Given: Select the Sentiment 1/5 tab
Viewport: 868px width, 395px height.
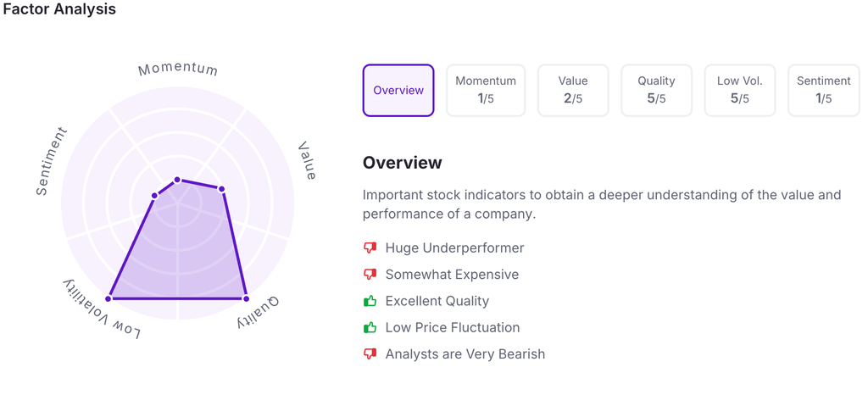Looking at the screenshot, I should 823,90.
